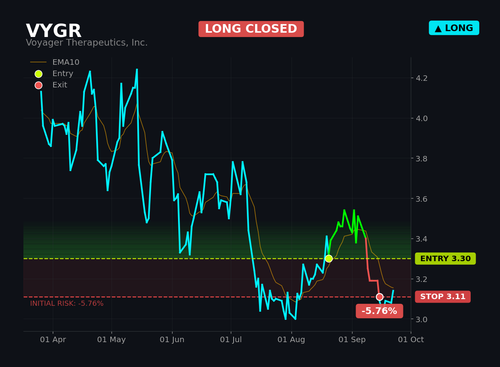
Task: Select the VYGR ticker title
Action: (54, 30)
